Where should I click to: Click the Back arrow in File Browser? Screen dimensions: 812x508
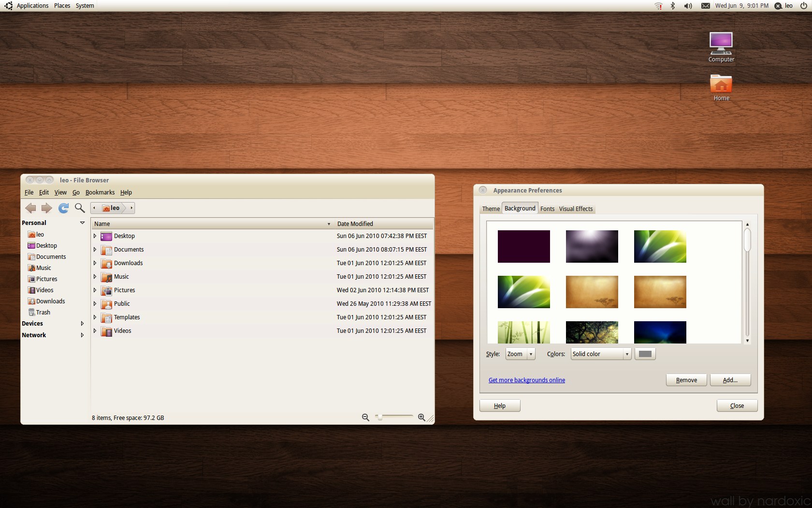30,208
